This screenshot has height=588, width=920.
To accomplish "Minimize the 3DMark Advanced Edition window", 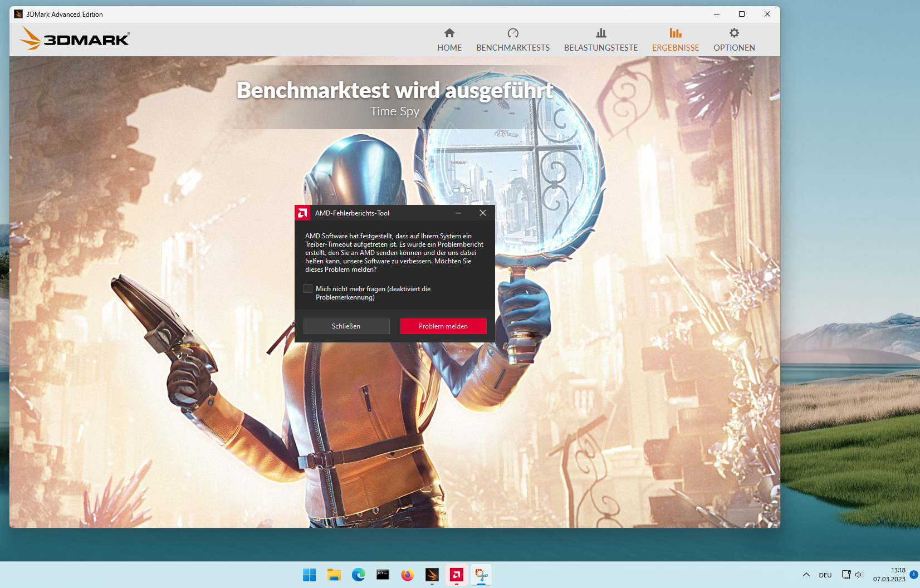I will (x=717, y=14).
